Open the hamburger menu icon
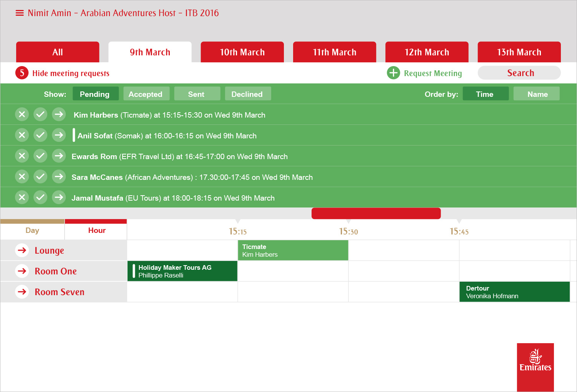 20,13
